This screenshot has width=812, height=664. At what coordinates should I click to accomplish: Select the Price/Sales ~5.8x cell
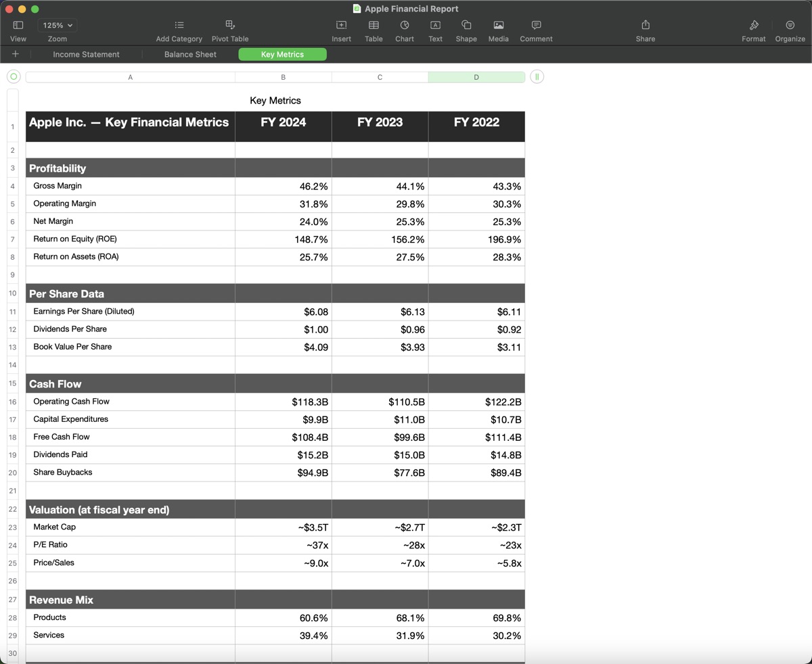[x=476, y=563]
